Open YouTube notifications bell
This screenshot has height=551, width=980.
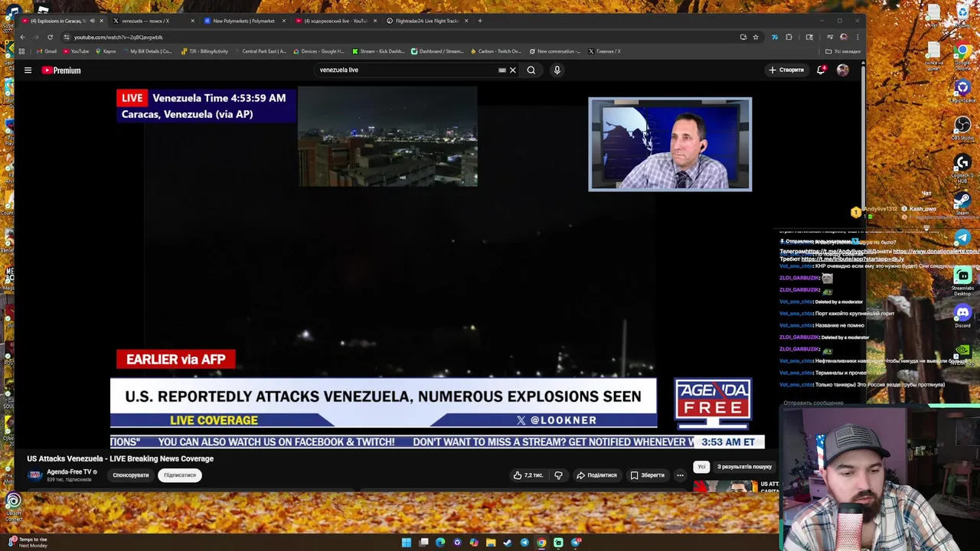click(821, 70)
